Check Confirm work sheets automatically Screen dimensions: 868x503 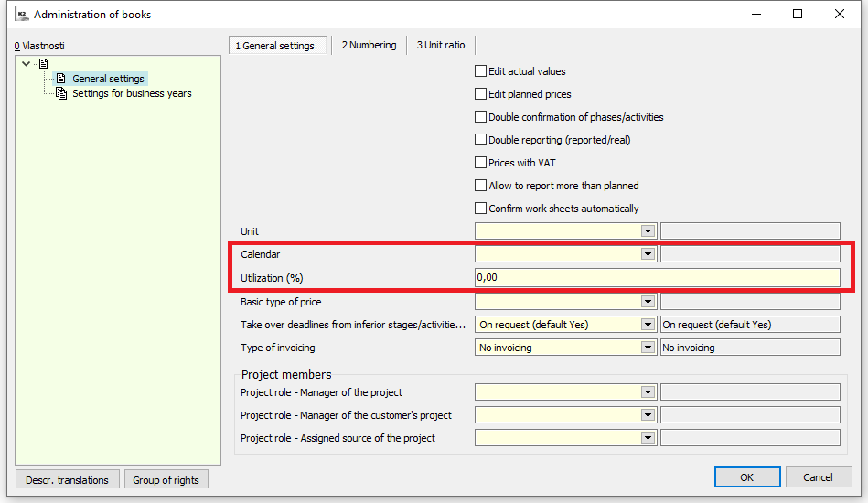click(480, 209)
